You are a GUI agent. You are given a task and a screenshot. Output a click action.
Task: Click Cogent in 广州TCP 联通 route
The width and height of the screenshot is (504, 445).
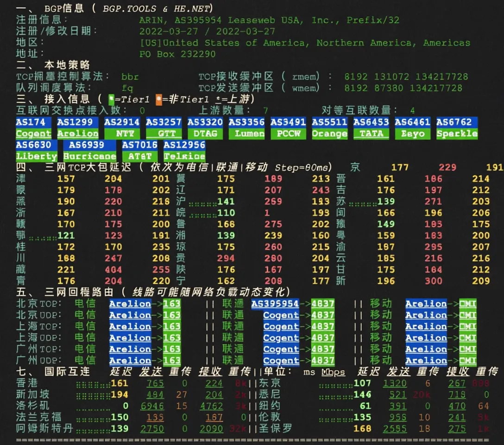point(281,349)
